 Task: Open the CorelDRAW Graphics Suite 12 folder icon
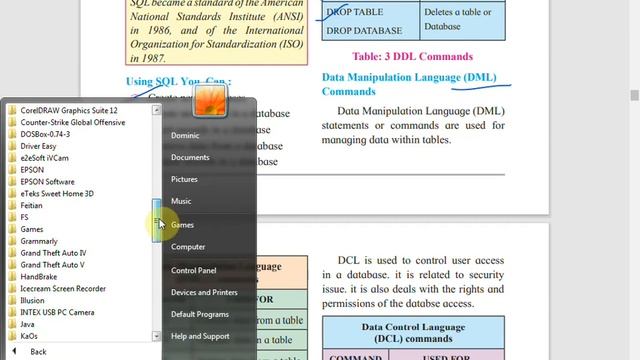pos(12,110)
